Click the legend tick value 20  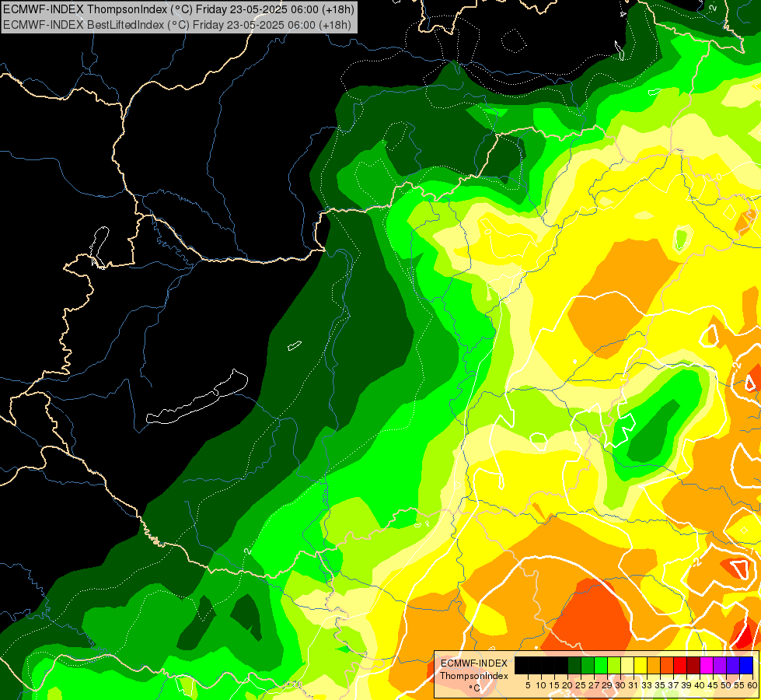pyautogui.click(x=568, y=685)
